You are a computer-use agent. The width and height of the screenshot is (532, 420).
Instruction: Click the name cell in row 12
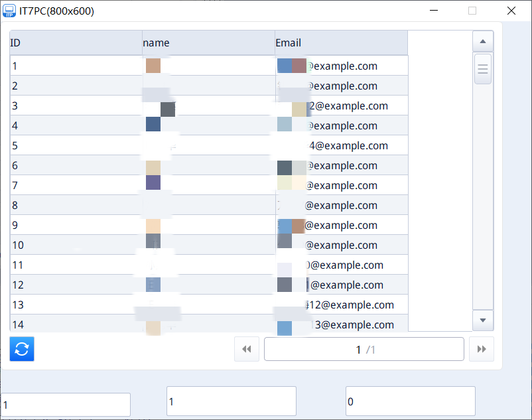coord(209,285)
